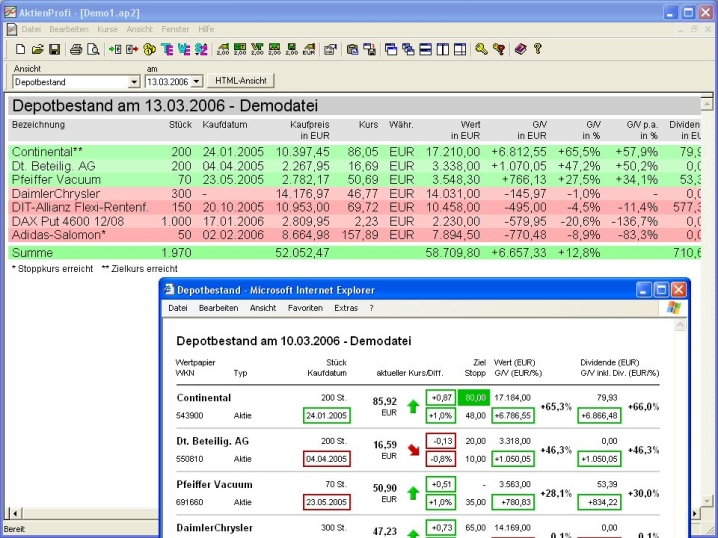Open Extras menu in Internet Explorer
718x538 pixels.
tap(346, 308)
